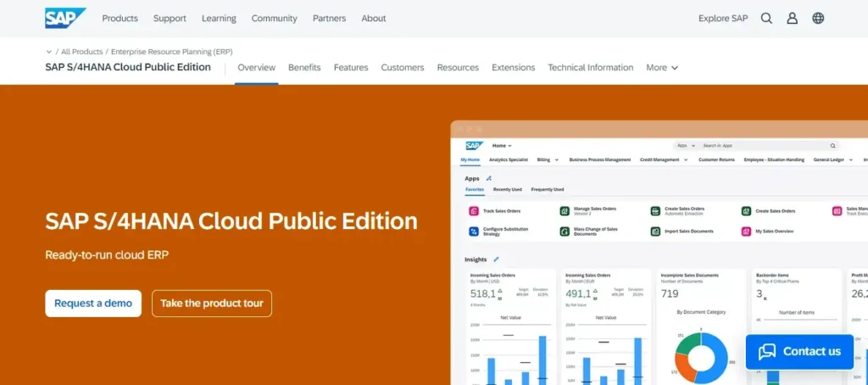Switch to the Resources tab
This screenshot has width=868, height=385.
pos(458,68)
